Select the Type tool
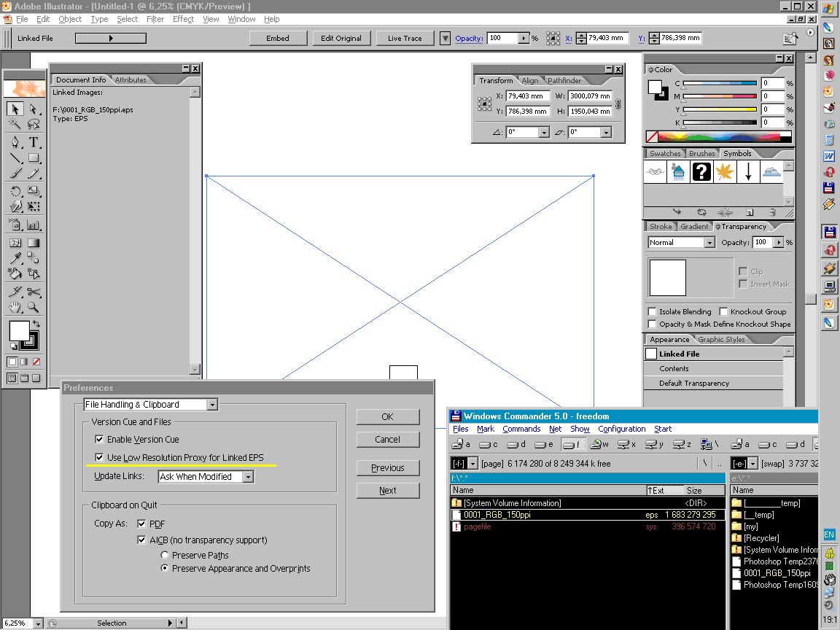 34,142
